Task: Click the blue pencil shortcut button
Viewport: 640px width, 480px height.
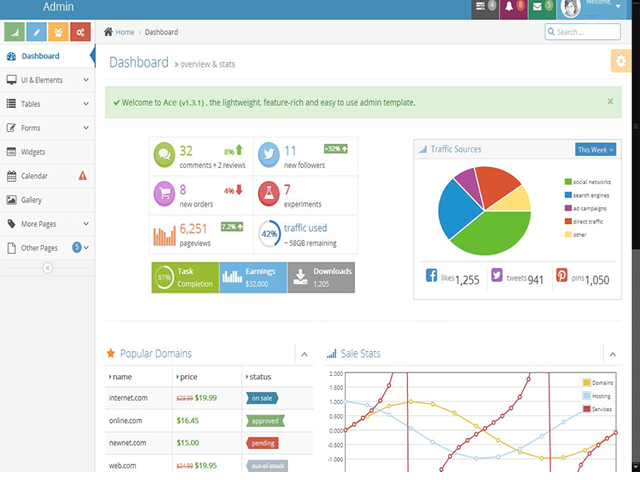Action: (36, 32)
